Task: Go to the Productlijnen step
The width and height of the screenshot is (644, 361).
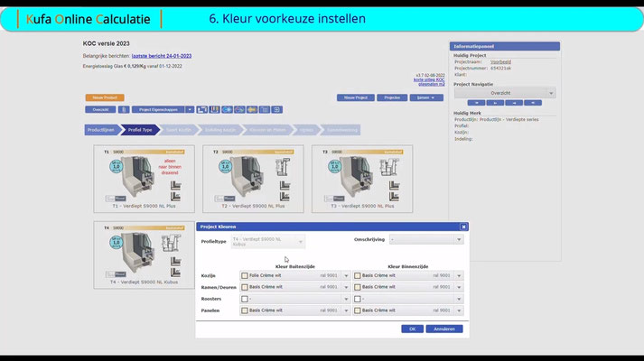Action: (101, 130)
